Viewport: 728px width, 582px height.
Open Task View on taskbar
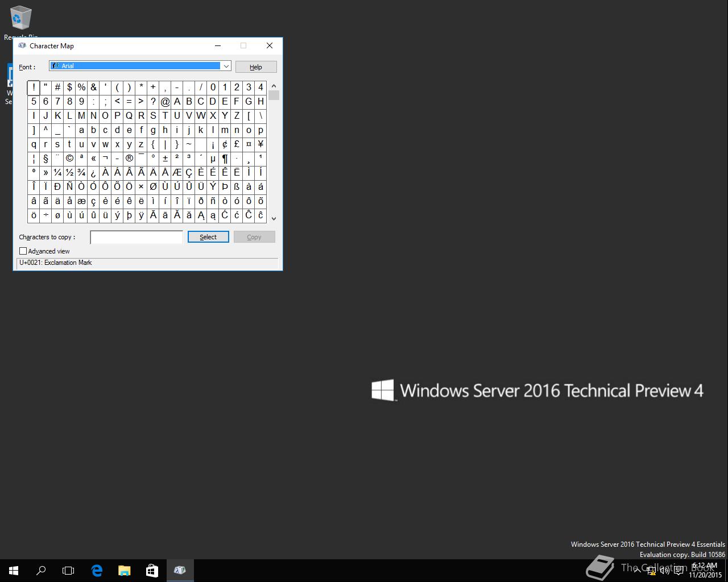(x=68, y=571)
